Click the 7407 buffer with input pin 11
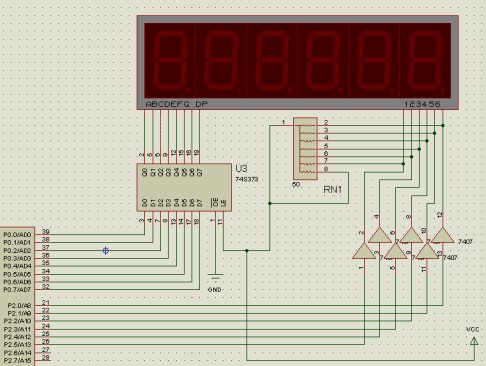486x366 pixels. (x=427, y=251)
